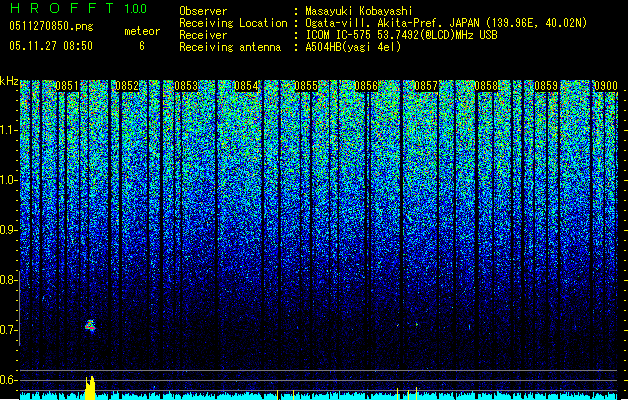This screenshot has height=400, width=629.
Task: Click the Receiving Location label
Action: tap(233, 23)
